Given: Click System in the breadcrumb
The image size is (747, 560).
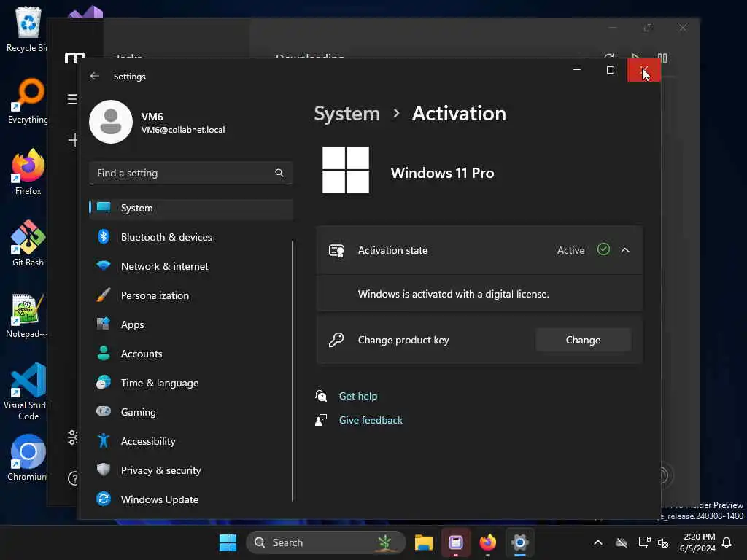Looking at the screenshot, I should point(347,114).
